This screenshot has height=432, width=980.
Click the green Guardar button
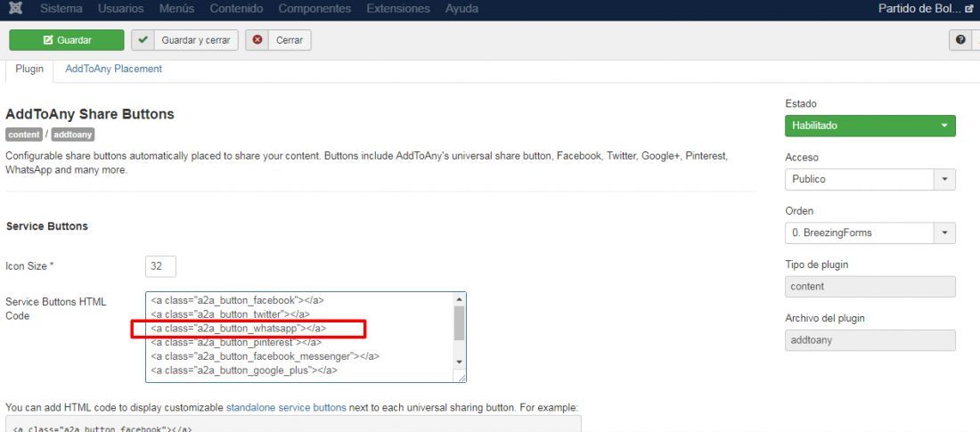(x=66, y=40)
